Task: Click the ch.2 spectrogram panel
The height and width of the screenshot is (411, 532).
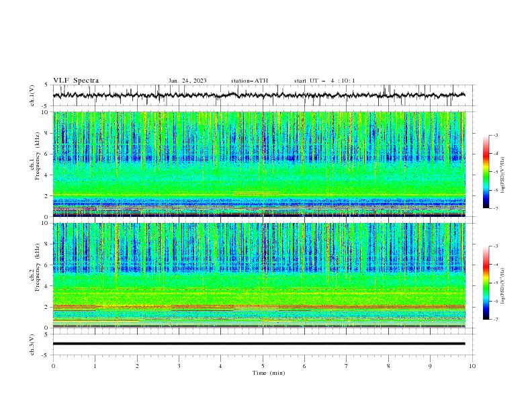Action: pos(259,275)
